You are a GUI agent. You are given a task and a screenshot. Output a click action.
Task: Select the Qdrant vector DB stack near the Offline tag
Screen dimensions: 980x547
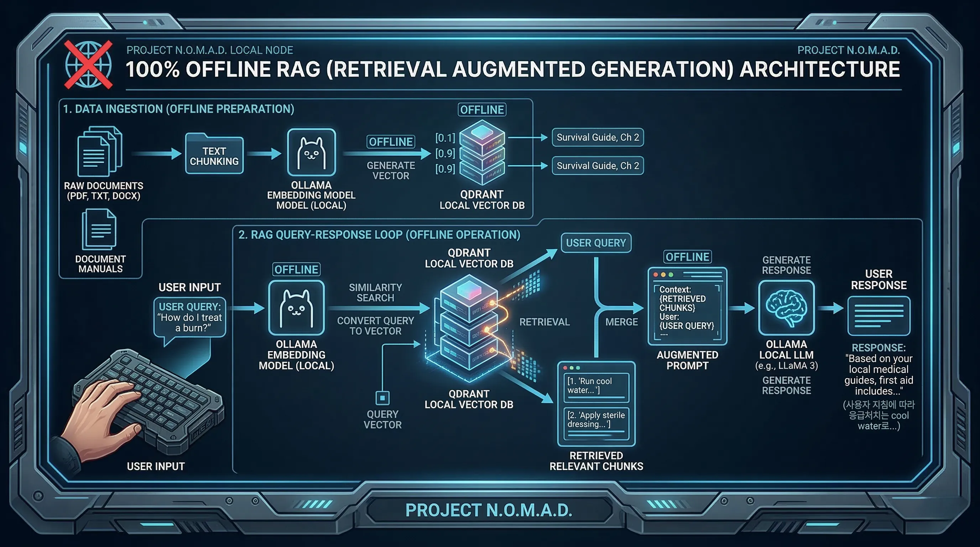click(x=482, y=152)
